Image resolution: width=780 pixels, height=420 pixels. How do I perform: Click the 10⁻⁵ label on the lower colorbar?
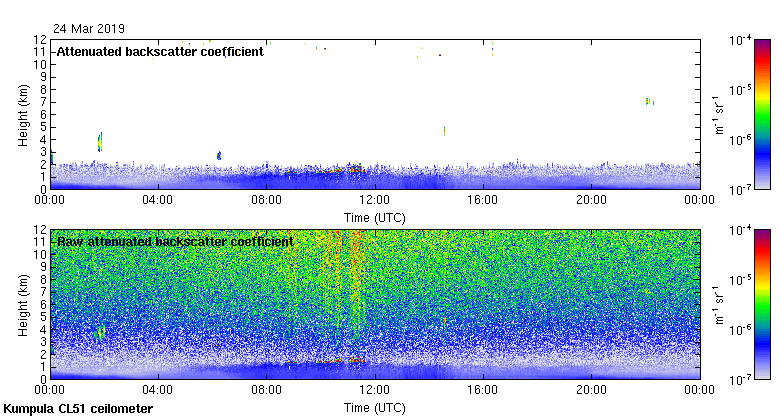coord(740,280)
